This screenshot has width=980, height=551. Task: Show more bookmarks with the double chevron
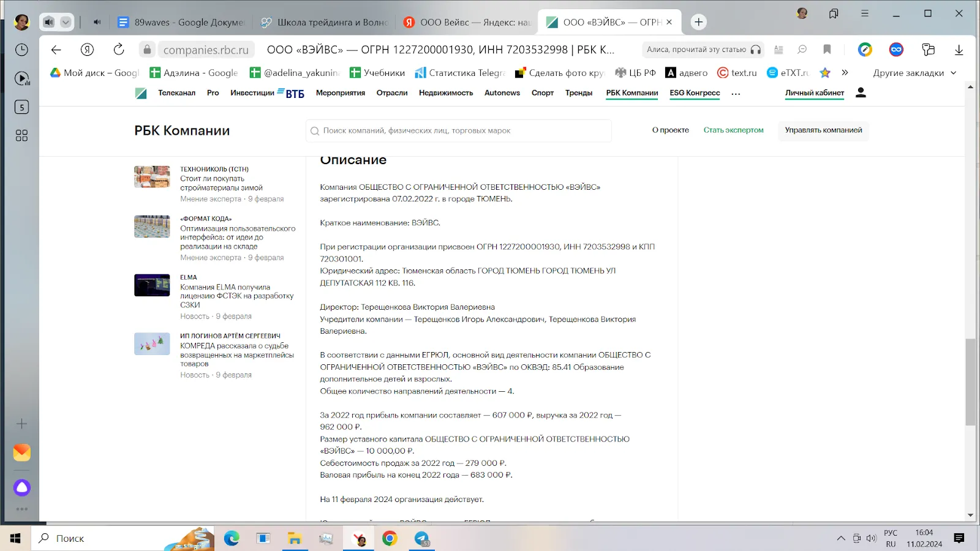click(x=845, y=72)
